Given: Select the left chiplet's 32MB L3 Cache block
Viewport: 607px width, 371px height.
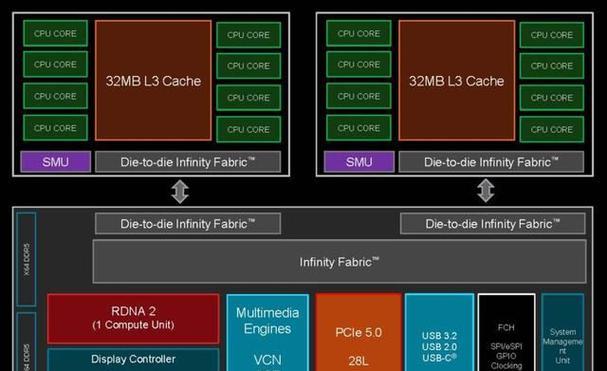Looking at the screenshot, I should coord(153,81).
